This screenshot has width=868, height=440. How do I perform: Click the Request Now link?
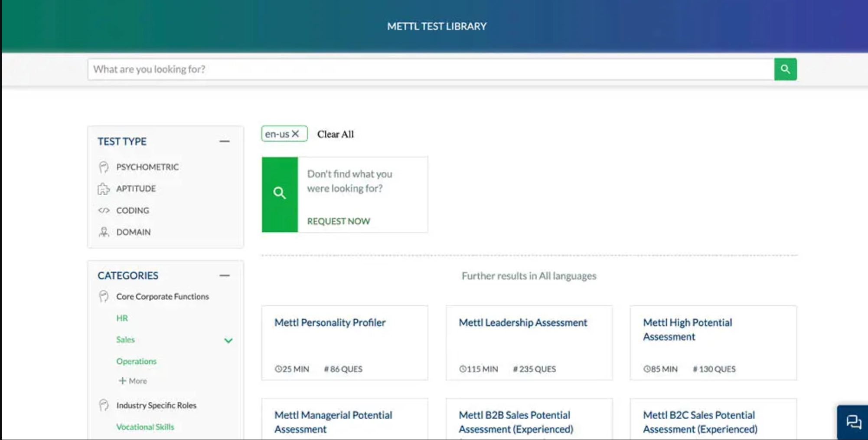click(339, 221)
